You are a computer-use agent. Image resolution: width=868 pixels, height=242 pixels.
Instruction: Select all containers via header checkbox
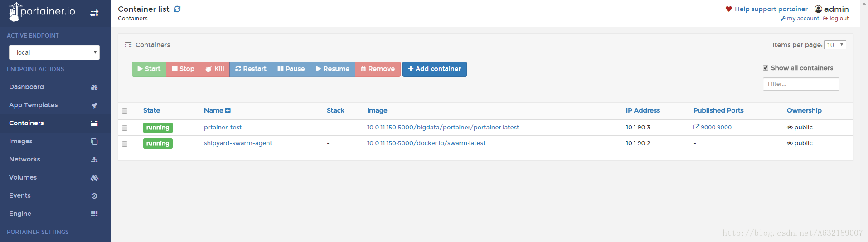pos(125,111)
